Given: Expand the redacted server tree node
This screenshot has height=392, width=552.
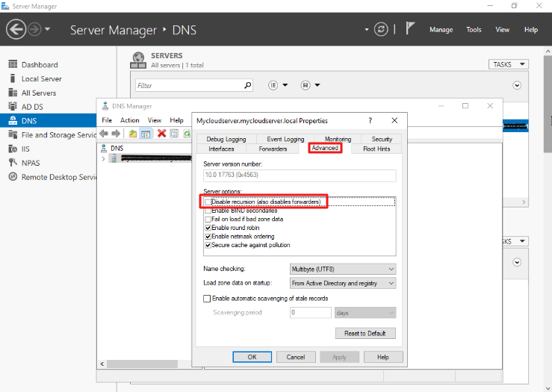Looking at the screenshot, I should coord(103,159).
